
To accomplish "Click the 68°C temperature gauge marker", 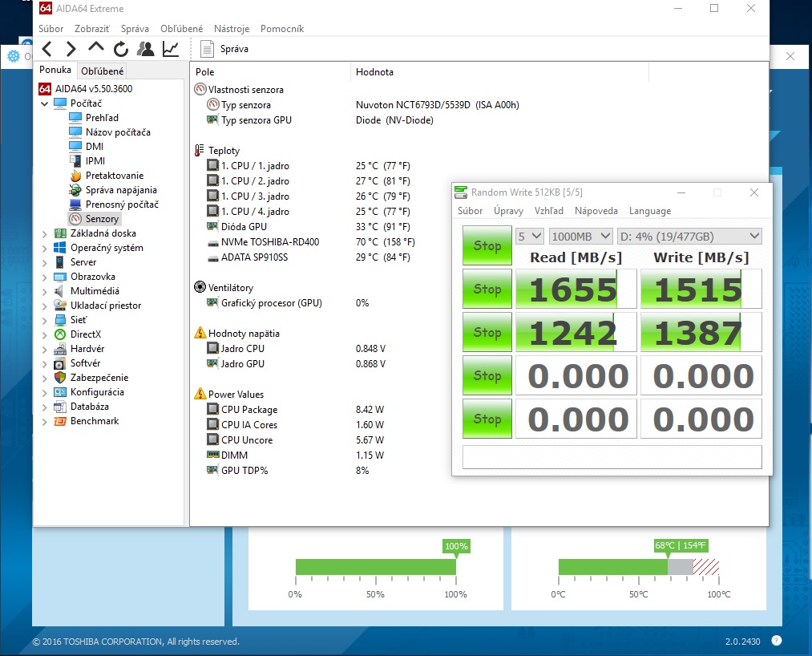I will (680, 545).
